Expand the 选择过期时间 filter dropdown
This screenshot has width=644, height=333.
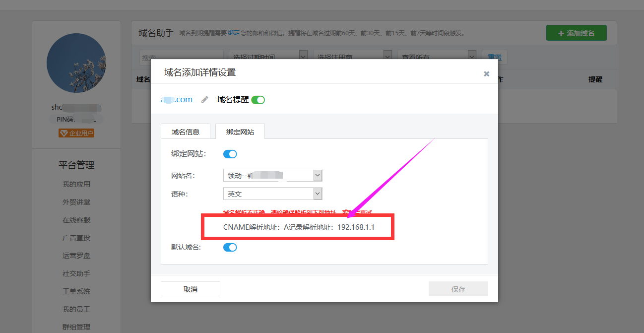(x=268, y=56)
